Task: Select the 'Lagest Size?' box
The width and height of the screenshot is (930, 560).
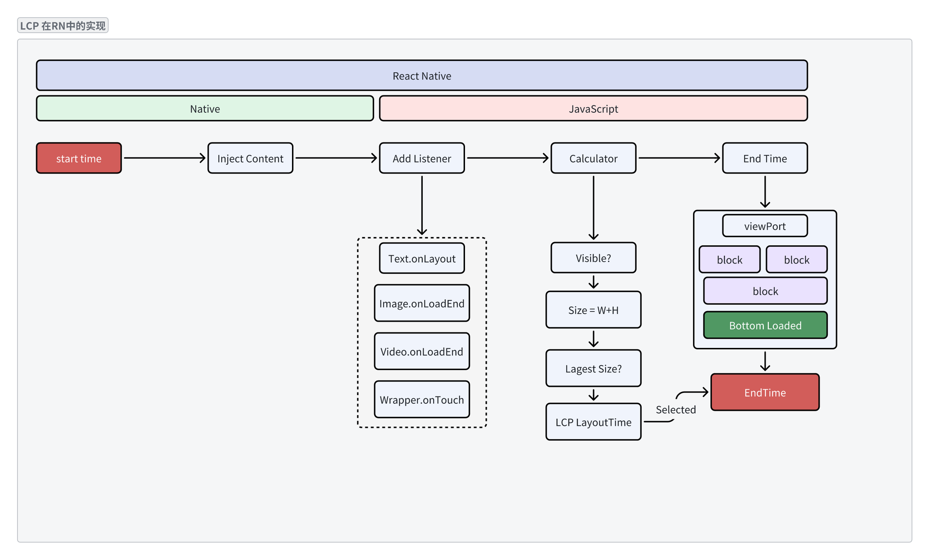Action: click(x=594, y=368)
